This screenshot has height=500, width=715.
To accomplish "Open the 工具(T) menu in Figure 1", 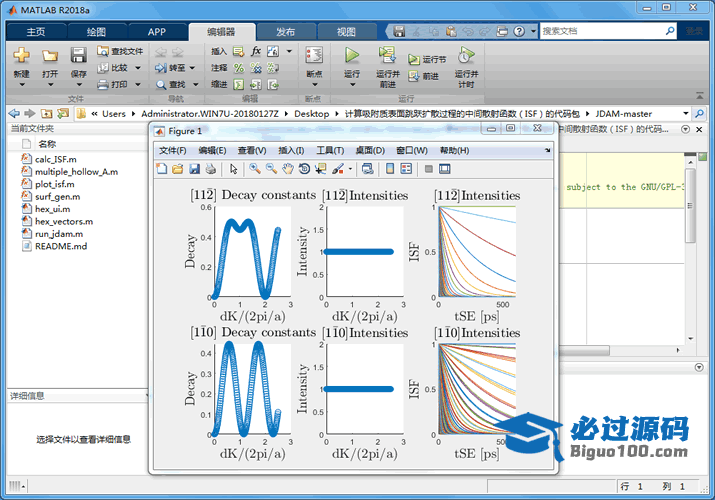I will (330, 150).
